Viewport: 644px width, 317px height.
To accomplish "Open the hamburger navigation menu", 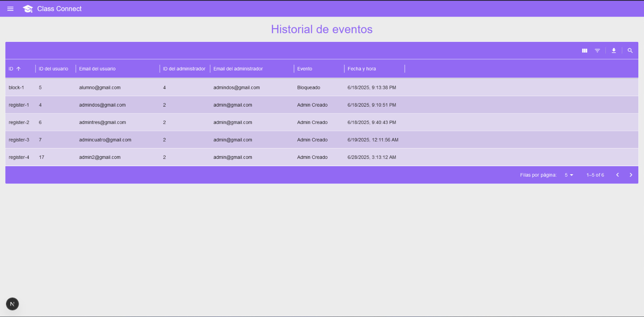I will [x=10, y=9].
